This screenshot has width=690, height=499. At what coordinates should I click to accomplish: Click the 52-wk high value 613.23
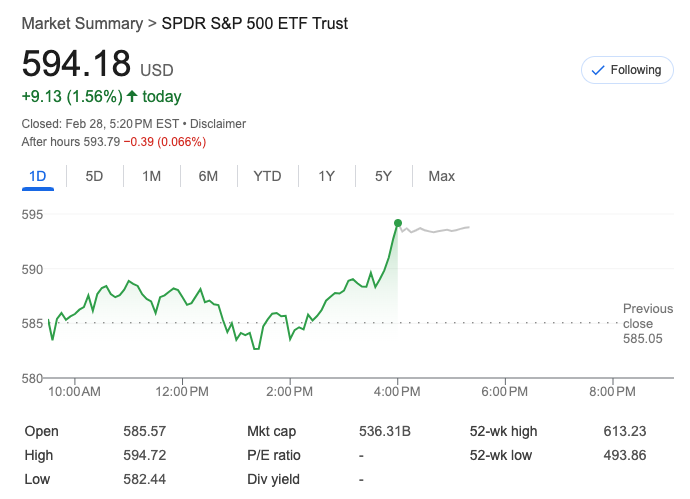point(626,431)
